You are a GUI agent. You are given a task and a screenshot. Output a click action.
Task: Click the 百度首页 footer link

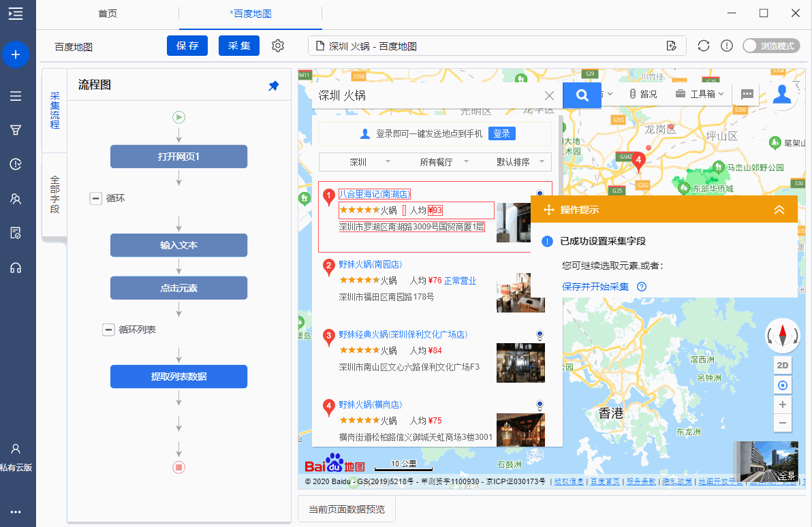(x=605, y=481)
